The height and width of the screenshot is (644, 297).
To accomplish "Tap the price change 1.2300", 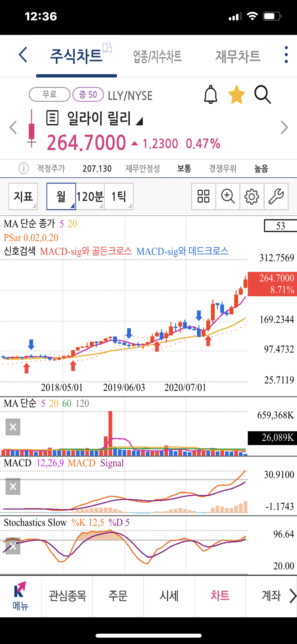I will [160, 144].
